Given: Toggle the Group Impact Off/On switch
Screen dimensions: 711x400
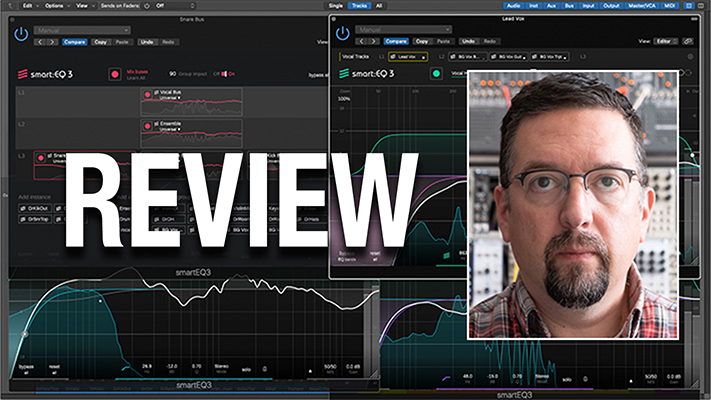Looking at the screenshot, I should point(220,74).
